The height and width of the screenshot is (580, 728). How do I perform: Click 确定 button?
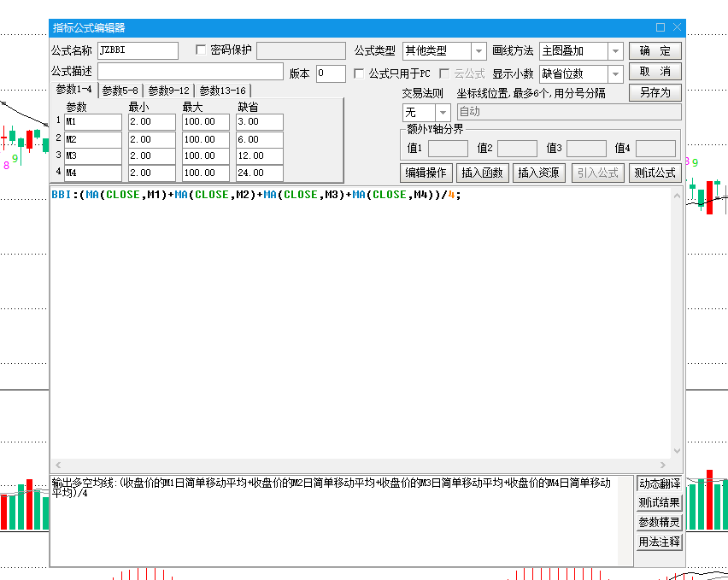[x=655, y=50]
